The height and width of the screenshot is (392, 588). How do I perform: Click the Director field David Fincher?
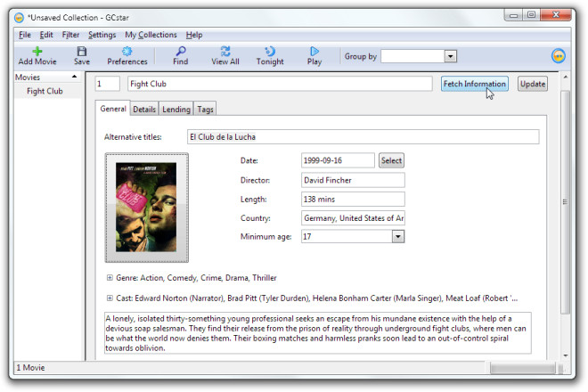353,180
